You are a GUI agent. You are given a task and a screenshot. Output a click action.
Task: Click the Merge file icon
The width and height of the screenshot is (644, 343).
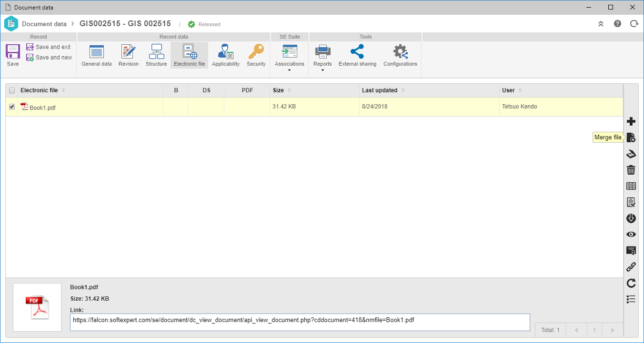(631, 137)
